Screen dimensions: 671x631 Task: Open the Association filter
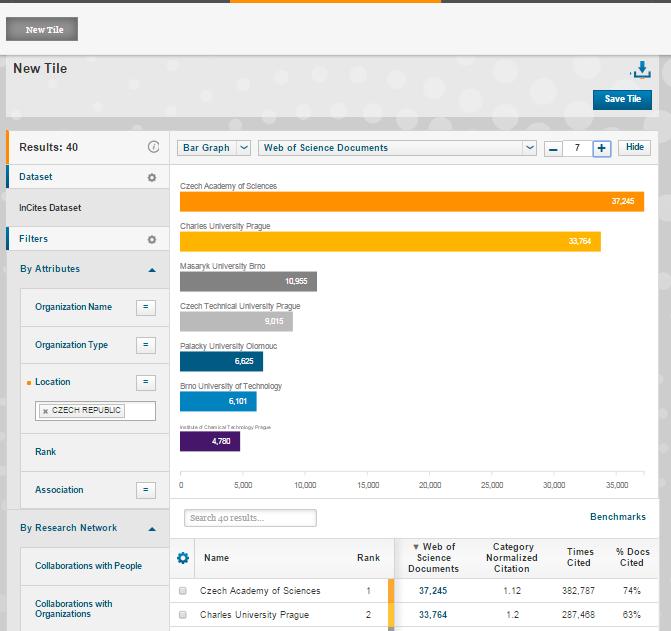59,490
